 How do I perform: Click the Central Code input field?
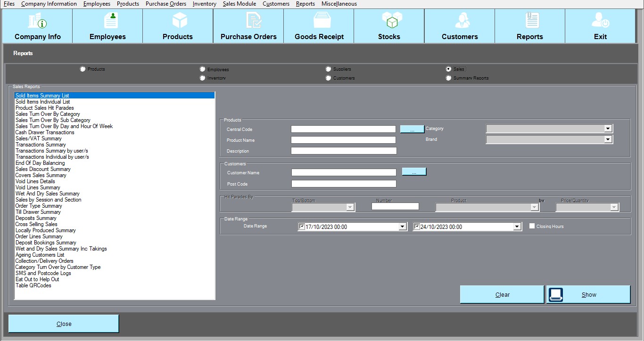[343, 129]
